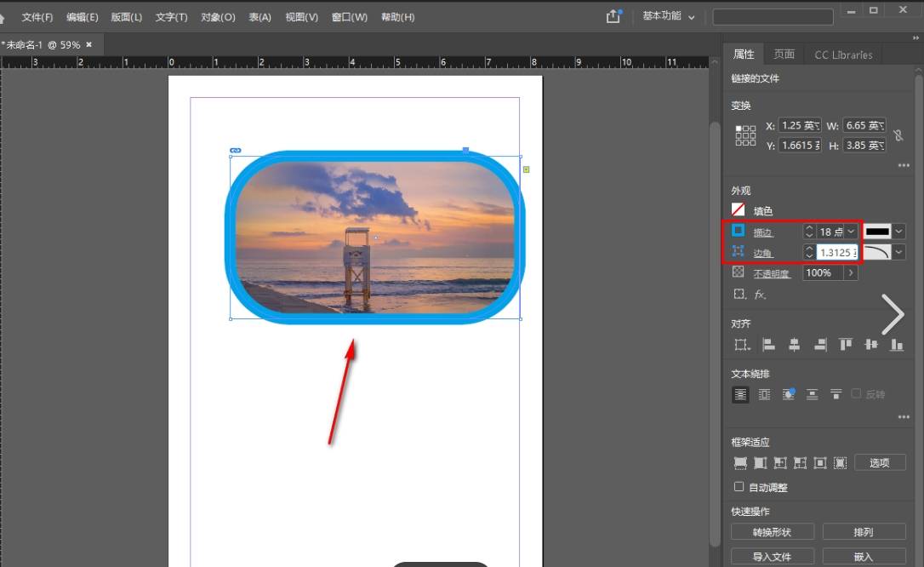Select the wrap around bounding box icon

764,394
